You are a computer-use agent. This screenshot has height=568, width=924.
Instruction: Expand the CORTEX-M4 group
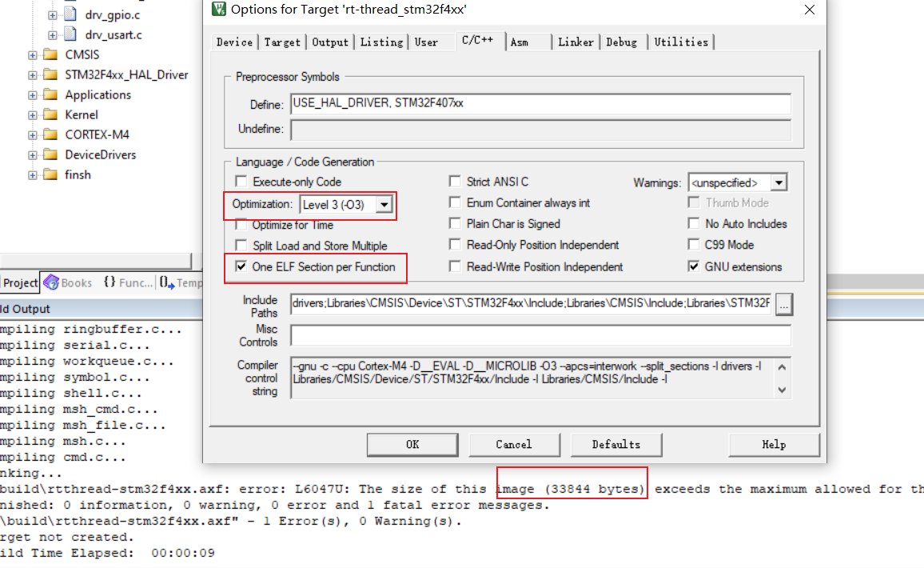point(33,136)
